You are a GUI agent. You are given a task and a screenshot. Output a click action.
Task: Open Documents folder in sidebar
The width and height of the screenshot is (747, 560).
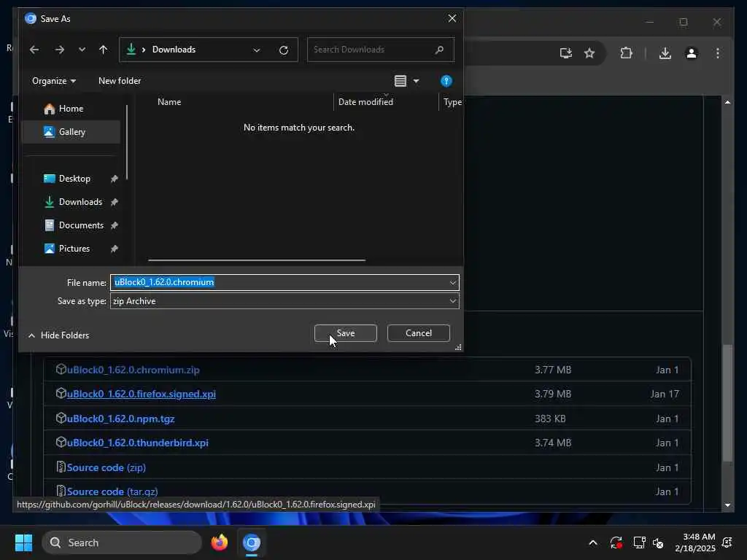(x=81, y=225)
